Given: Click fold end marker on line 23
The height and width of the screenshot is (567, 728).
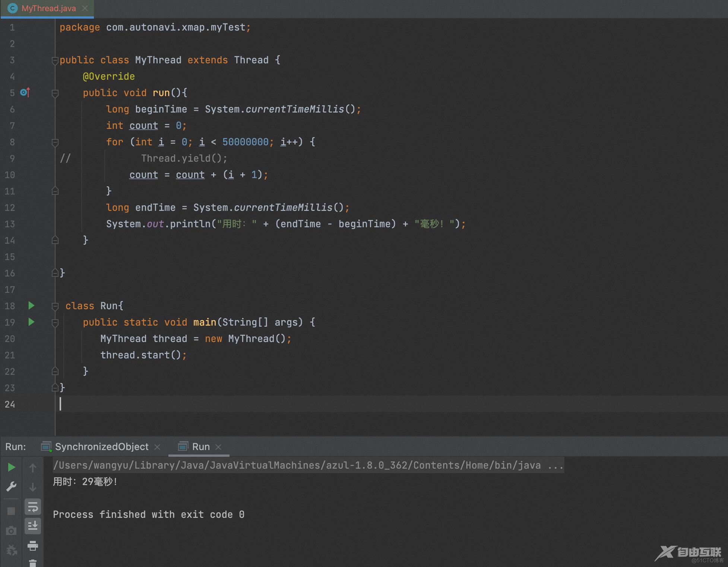Looking at the screenshot, I should point(55,388).
